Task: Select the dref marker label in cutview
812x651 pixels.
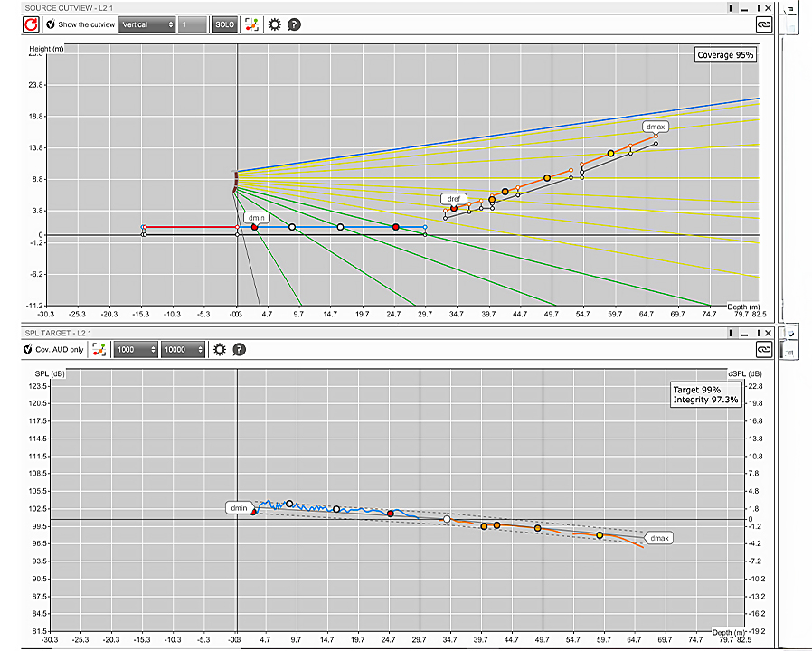Action: coord(453,198)
